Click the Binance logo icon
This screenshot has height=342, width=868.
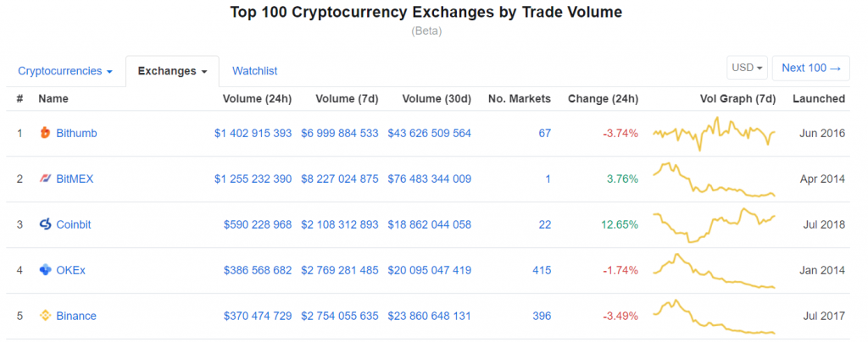[46, 316]
